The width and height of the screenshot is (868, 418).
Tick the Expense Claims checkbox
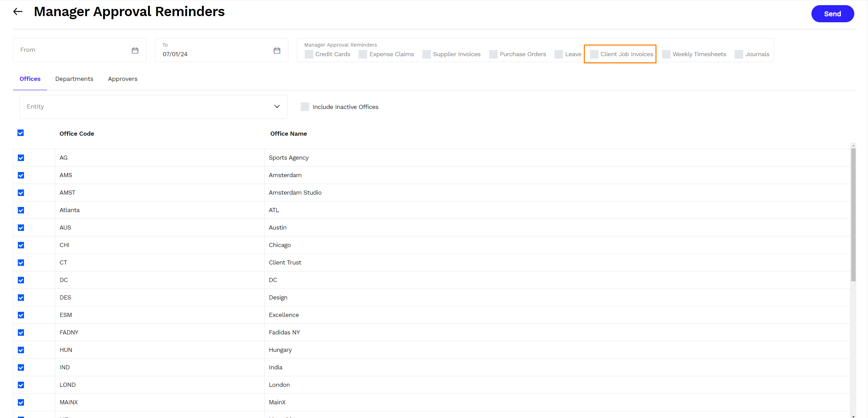pos(363,54)
